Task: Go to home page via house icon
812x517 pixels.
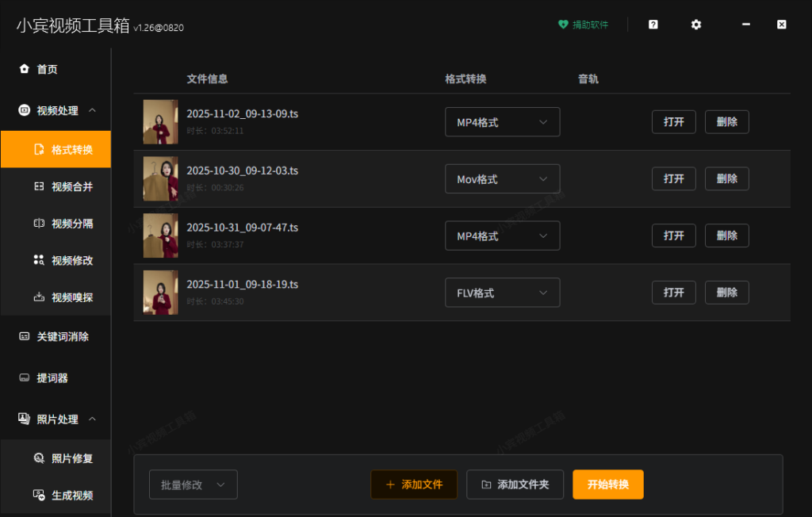Action: (24, 69)
